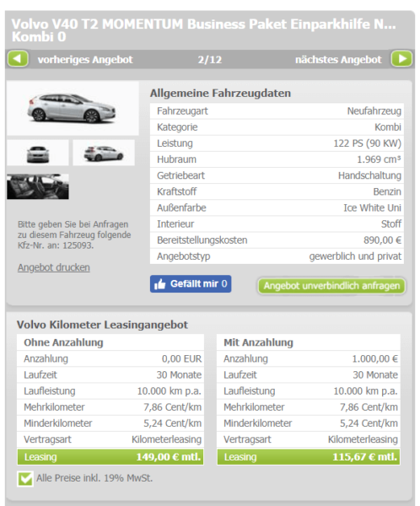Click the Mit Anzahlung column header
Screen dimensions: 420x506
[258, 342]
